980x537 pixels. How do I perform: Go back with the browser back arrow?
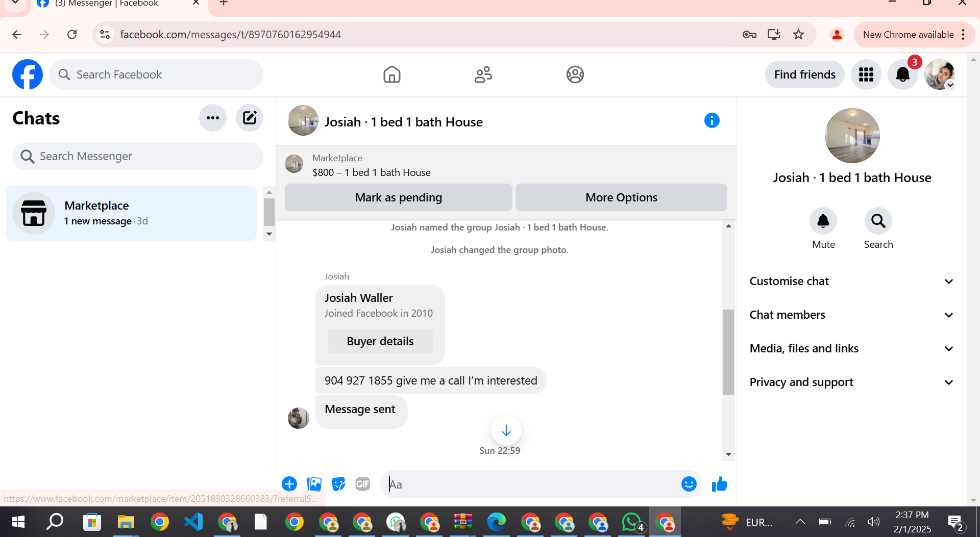coord(17,34)
